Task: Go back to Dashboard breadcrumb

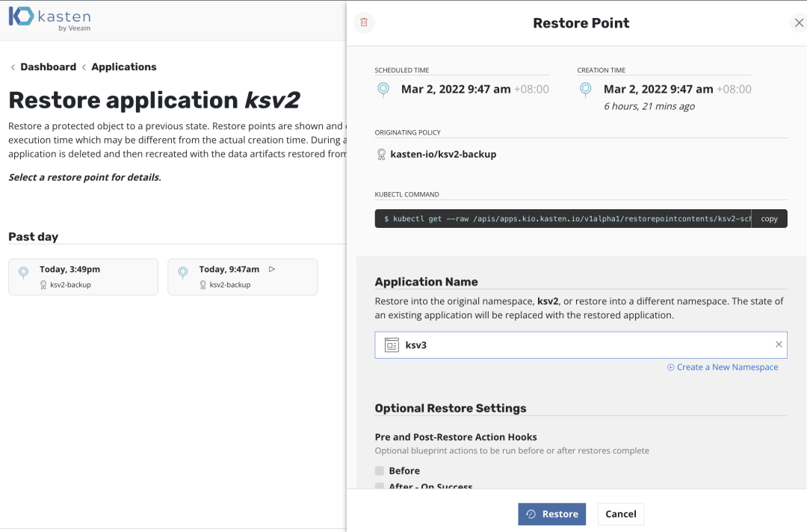Action: 49,67
